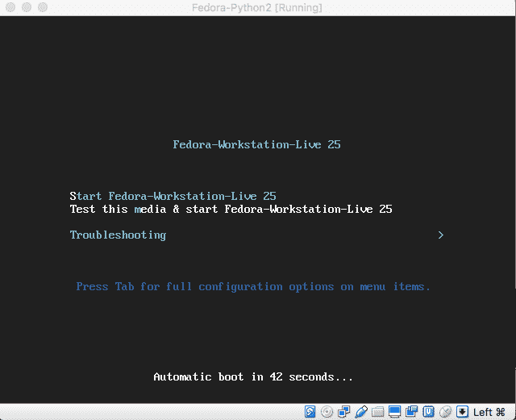This screenshot has width=516, height=420.
Task: Open the optical disc drive indicator
Action: 327,411
